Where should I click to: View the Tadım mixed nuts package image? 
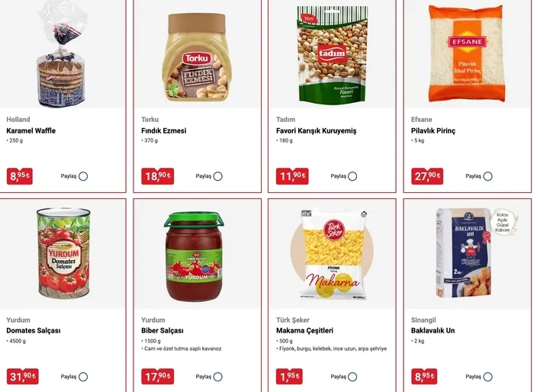[x=333, y=54]
